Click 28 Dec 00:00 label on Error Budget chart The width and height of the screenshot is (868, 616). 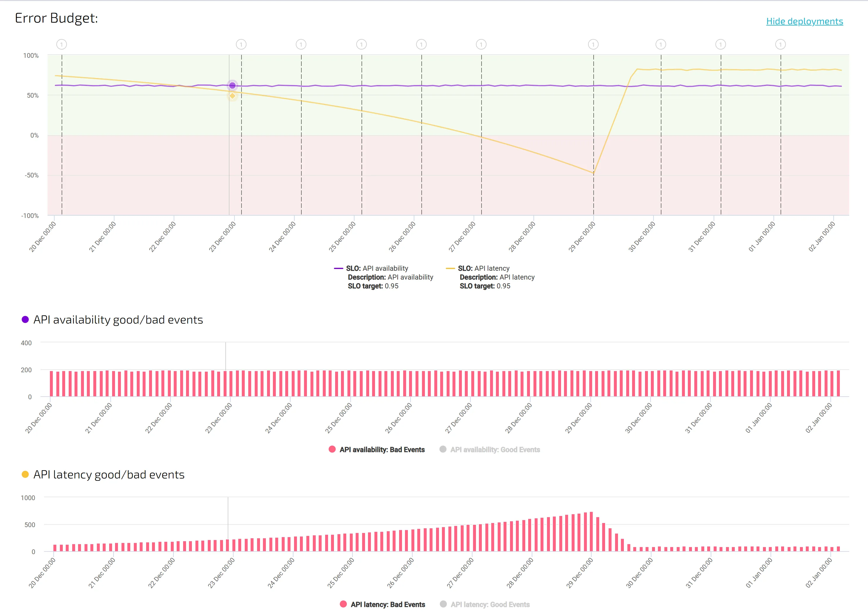tap(522, 237)
